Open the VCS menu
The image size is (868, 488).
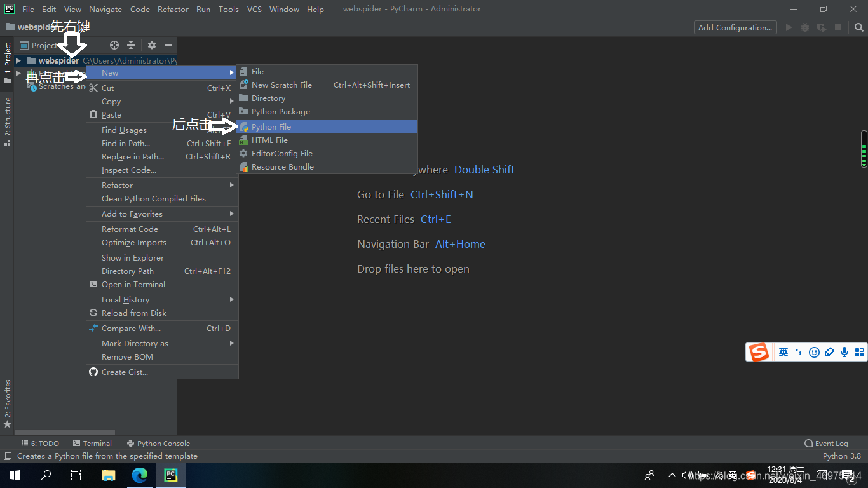pos(254,9)
